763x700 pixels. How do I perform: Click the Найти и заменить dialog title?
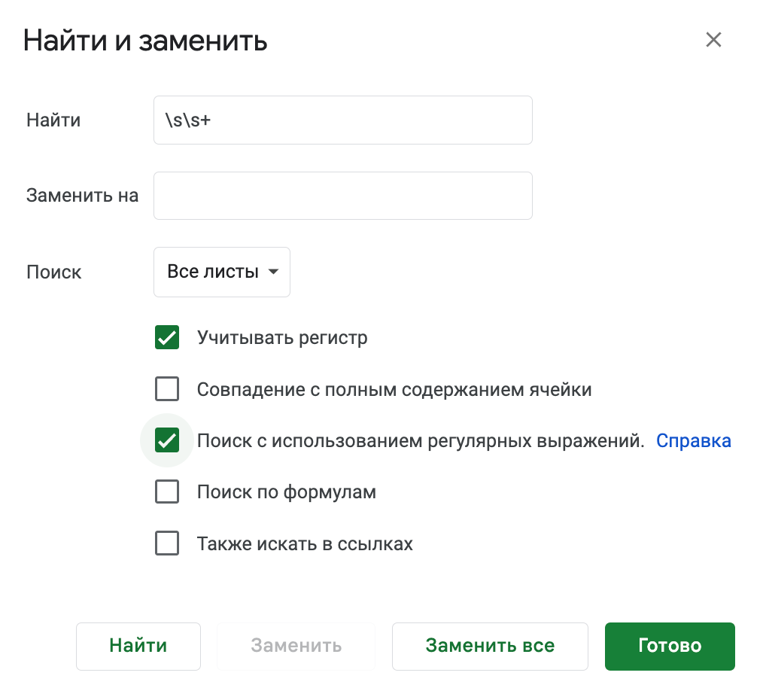pos(145,41)
